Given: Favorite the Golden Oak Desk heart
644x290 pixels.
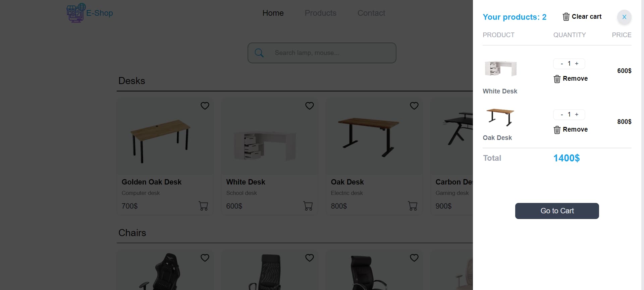Looking at the screenshot, I should pos(205,106).
